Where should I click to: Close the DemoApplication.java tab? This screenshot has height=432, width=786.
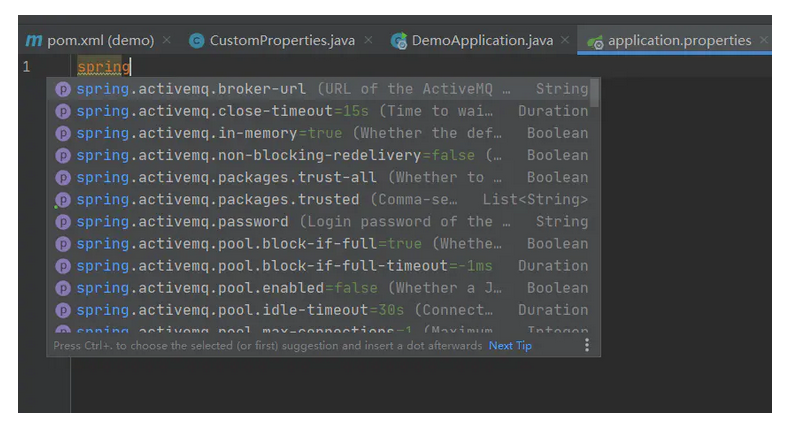pos(565,40)
